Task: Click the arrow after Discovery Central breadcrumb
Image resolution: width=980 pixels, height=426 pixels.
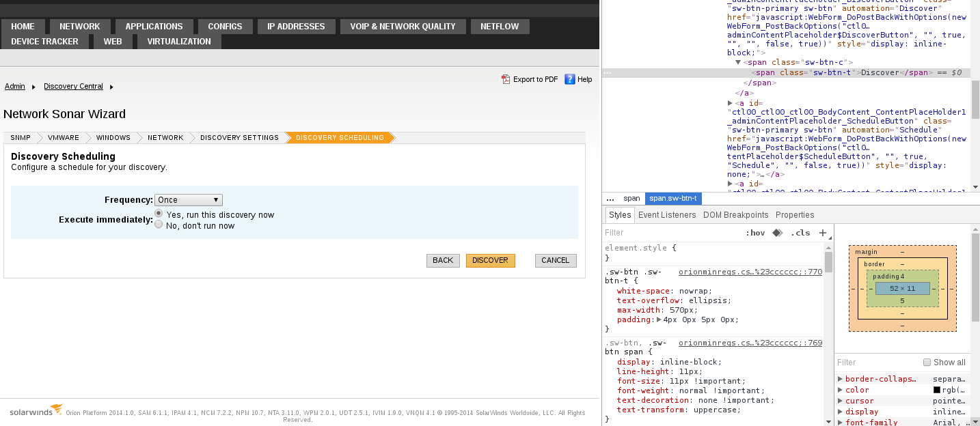Action: pyautogui.click(x=111, y=87)
